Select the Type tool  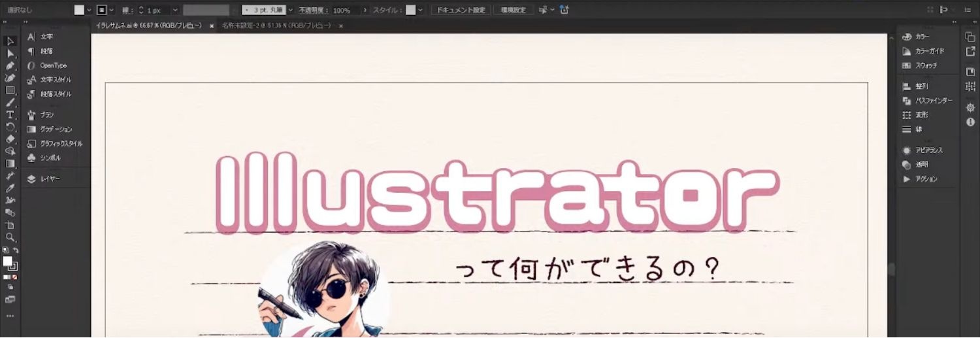coord(10,114)
